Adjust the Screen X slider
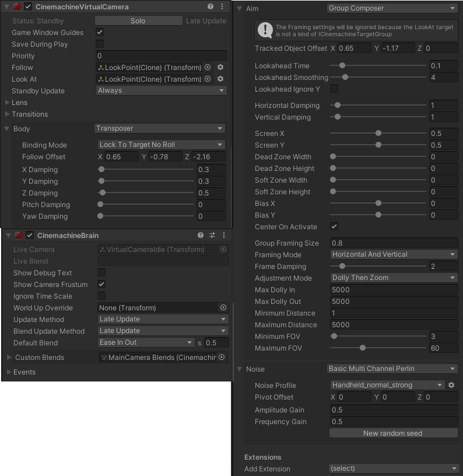This screenshot has height=476, width=463. point(378,133)
